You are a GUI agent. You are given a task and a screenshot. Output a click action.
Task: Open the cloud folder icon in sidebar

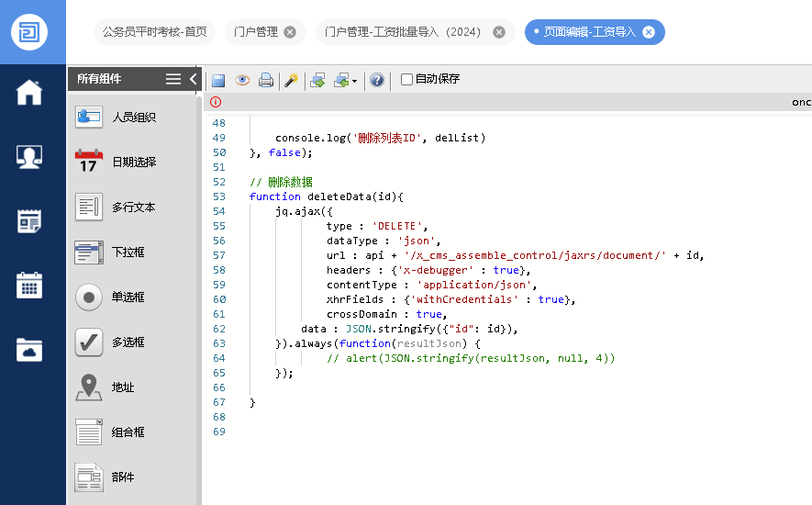click(29, 349)
